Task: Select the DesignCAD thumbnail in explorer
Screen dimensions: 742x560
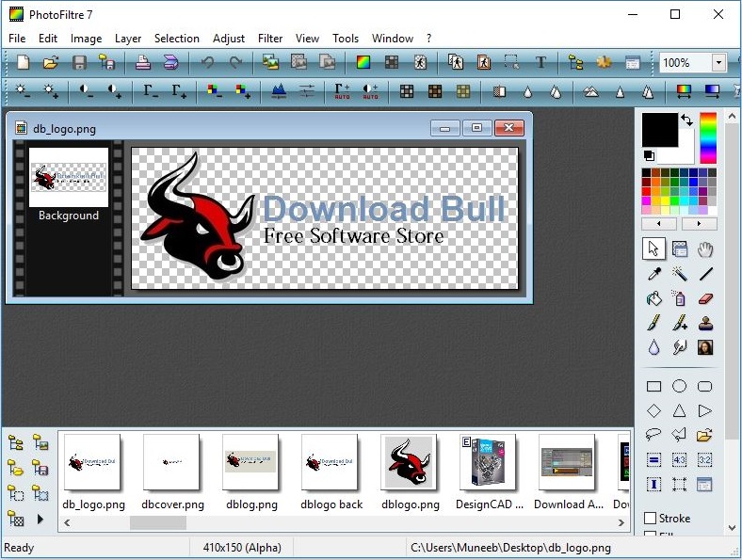Action: point(488,461)
